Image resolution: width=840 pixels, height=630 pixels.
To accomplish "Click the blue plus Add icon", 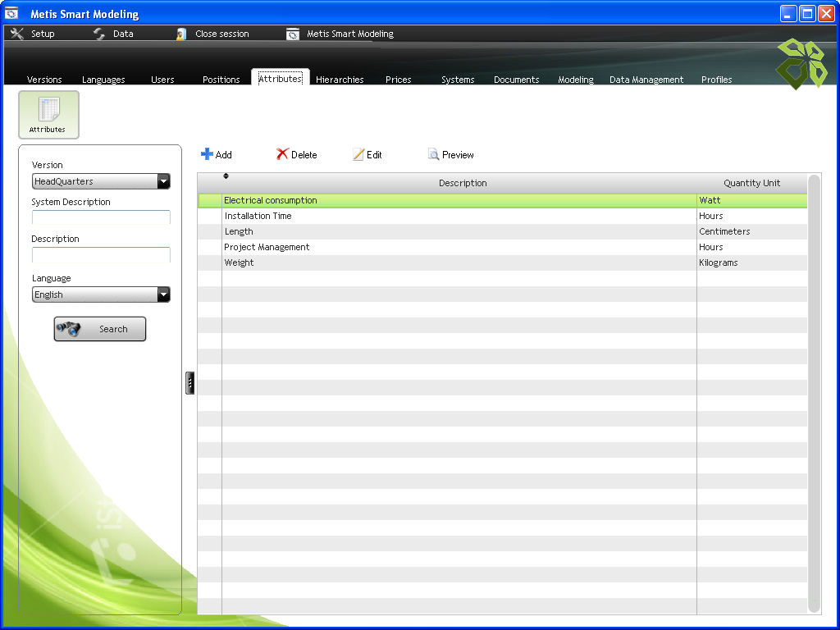I will point(207,154).
